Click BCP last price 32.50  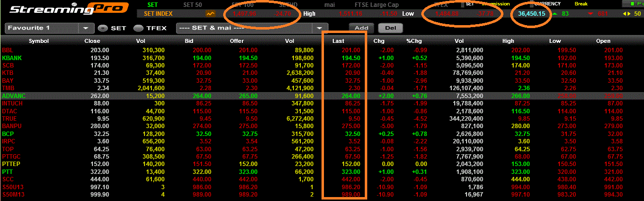[353, 134]
